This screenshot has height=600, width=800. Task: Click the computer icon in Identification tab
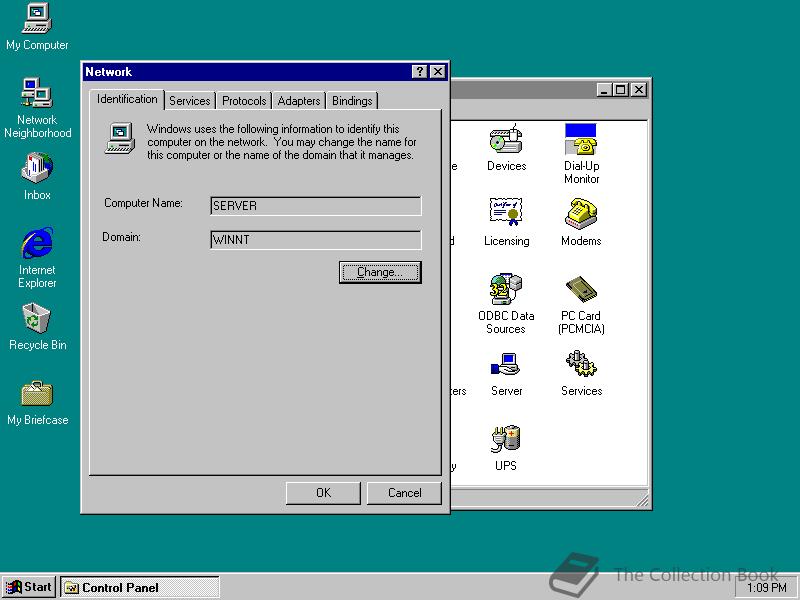(x=120, y=138)
